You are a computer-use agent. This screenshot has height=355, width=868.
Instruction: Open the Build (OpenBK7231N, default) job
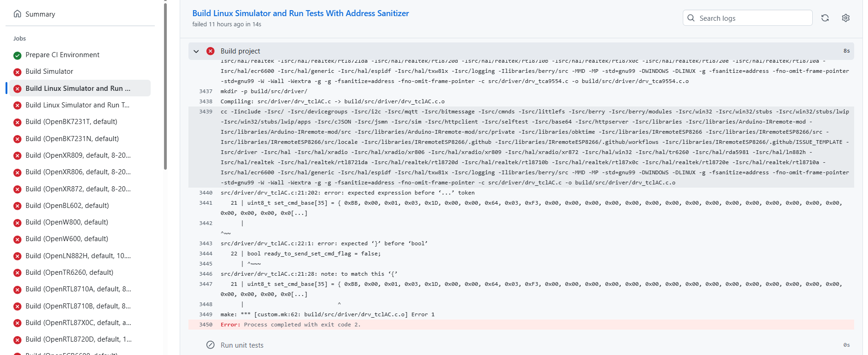pos(72,139)
